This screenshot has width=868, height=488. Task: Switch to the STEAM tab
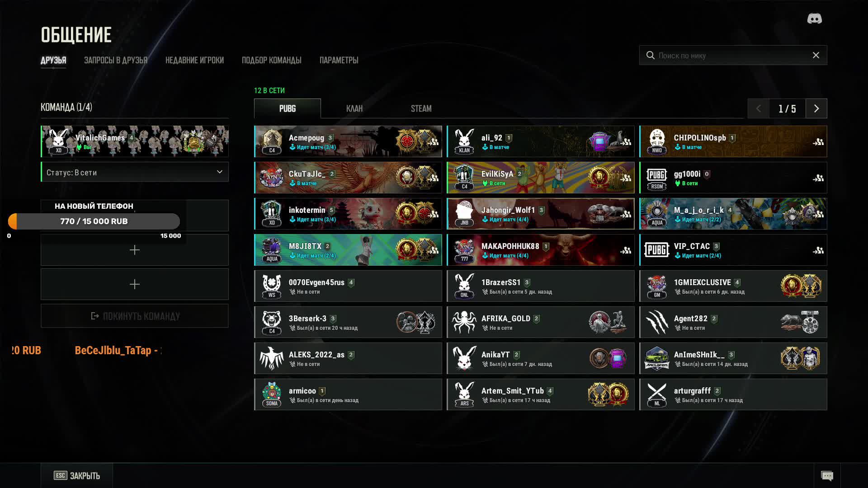pos(421,108)
